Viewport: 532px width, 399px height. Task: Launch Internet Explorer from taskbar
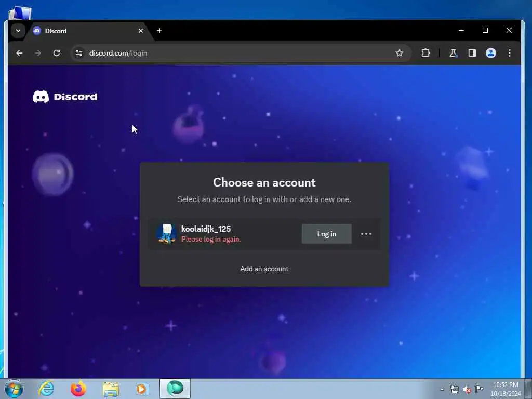click(46, 389)
